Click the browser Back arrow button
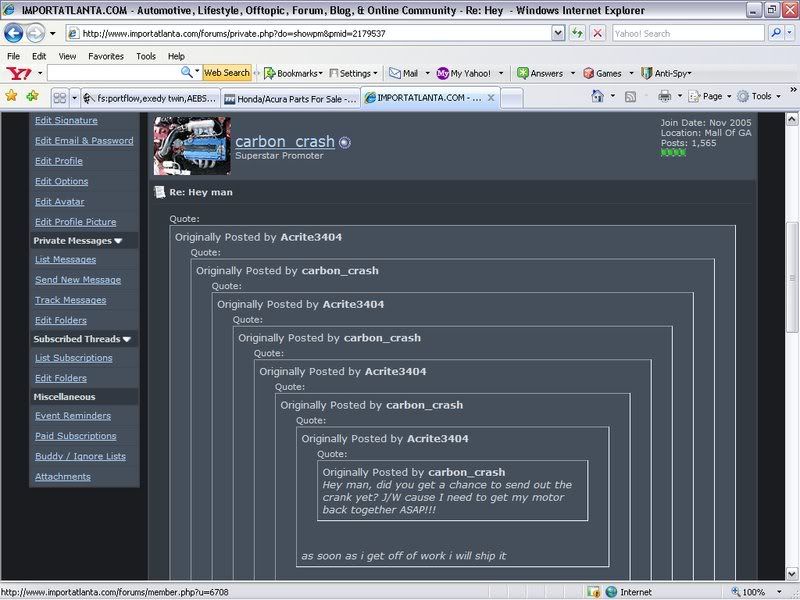 [15, 33]
